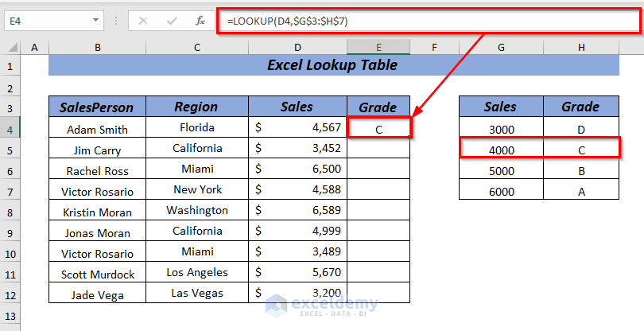Select the Adam Smith cell

pyautogui.click(x=97, y=127)
